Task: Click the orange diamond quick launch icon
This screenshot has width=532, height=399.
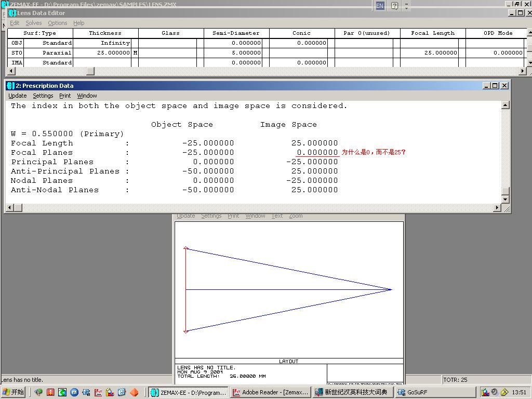Action: click(134, 392)
